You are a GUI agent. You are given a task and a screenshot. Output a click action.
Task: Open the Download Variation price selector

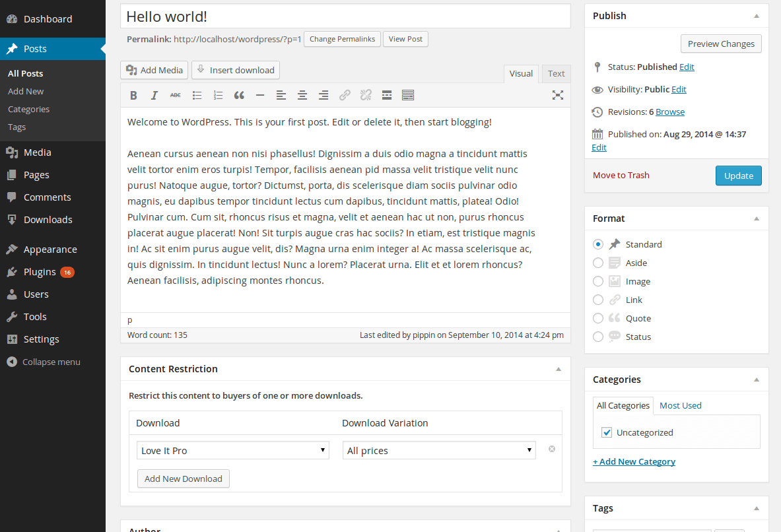coord(438,449)
